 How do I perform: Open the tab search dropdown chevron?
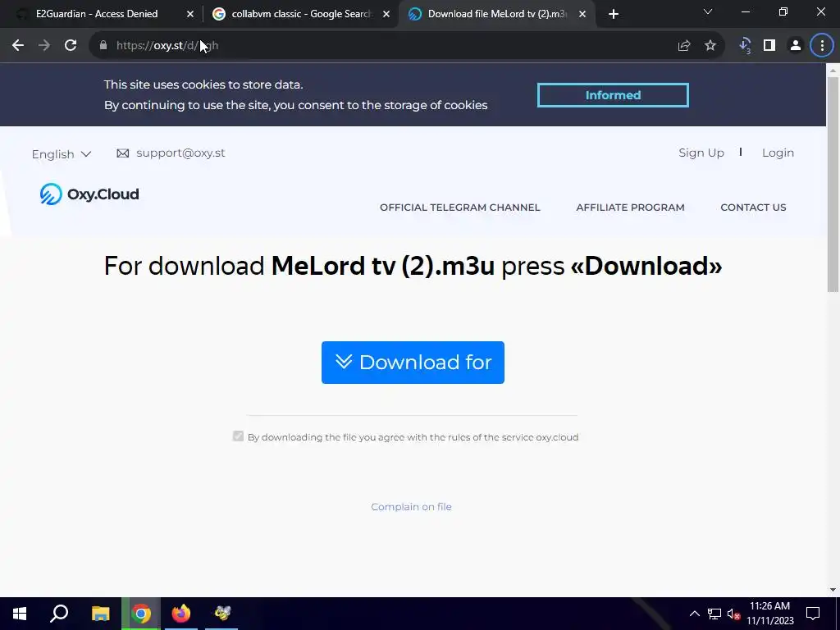tap(708, 11)
